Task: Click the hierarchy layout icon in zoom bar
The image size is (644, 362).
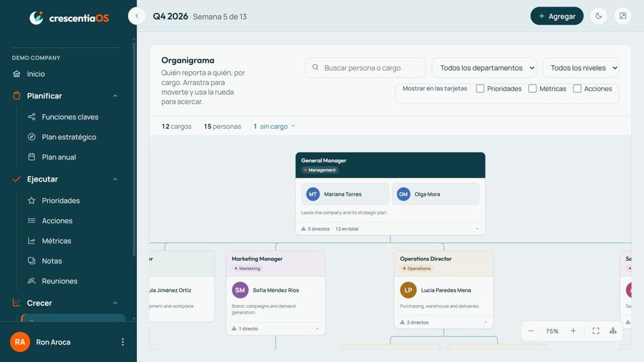Action: (x=612, y=330)
